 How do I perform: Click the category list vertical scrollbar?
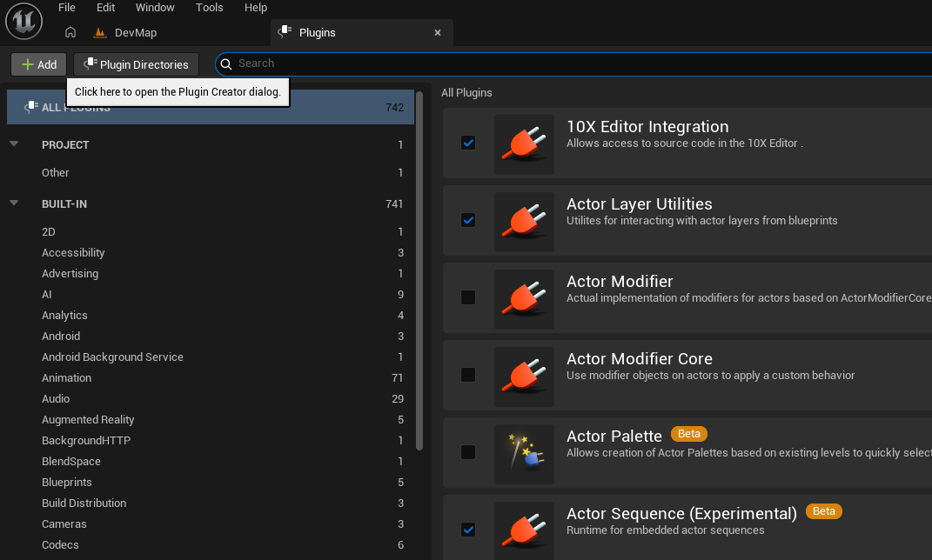[419, 270]
